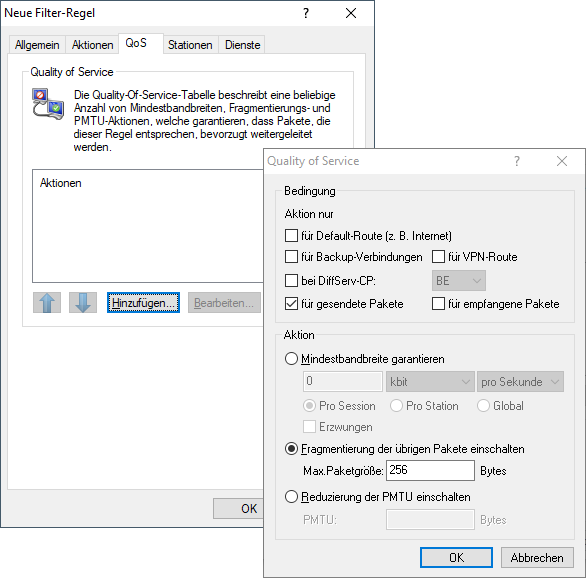The height and width of the screenshot is (578, 586).
Task: Toggle für VPN-Route checkbox
Action: 438,257
